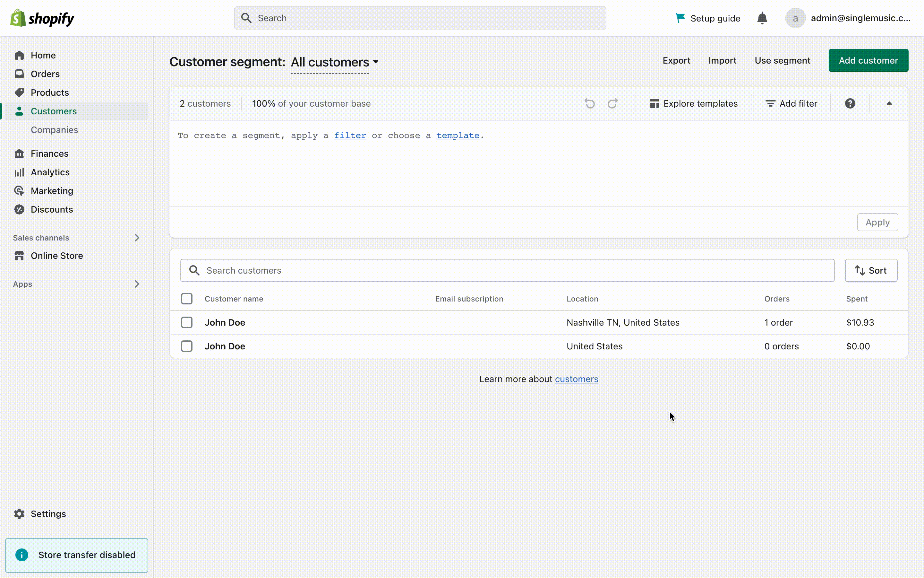Click the Marketing target icon

19,191
